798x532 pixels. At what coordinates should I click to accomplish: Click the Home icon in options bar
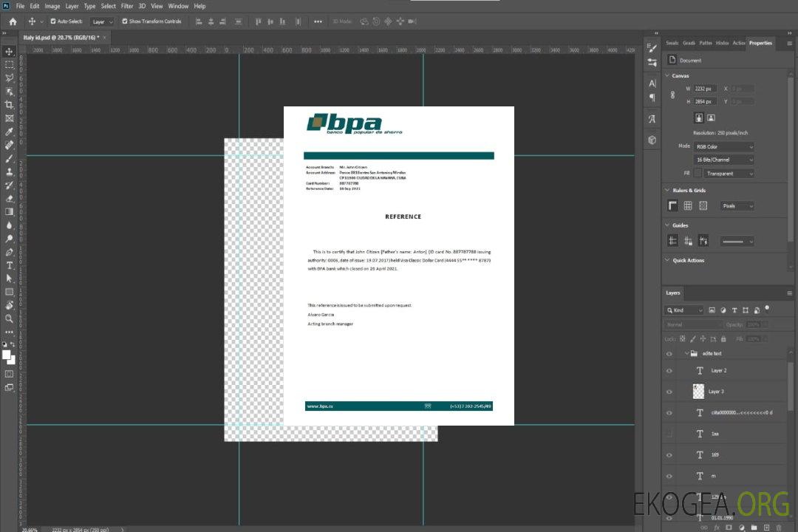[x=13, y=21]
